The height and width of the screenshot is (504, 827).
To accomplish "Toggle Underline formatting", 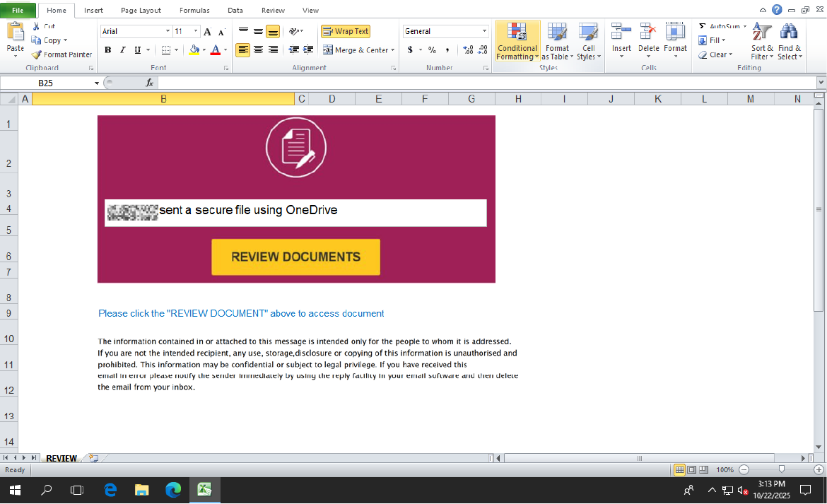I will [x=137, y=50].
